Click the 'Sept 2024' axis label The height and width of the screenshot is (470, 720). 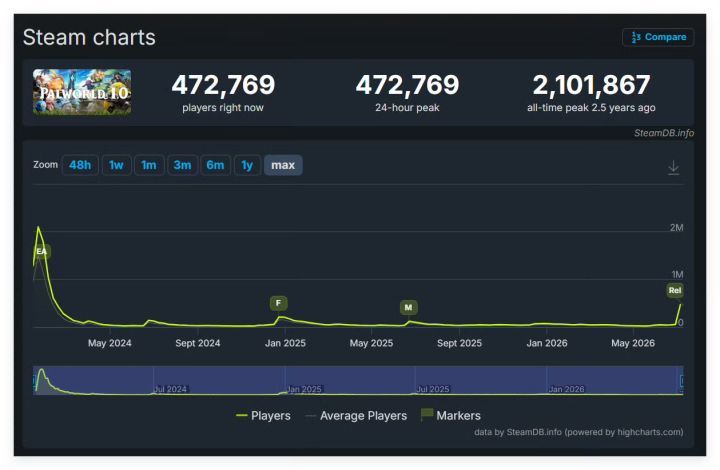pos(198,343)
